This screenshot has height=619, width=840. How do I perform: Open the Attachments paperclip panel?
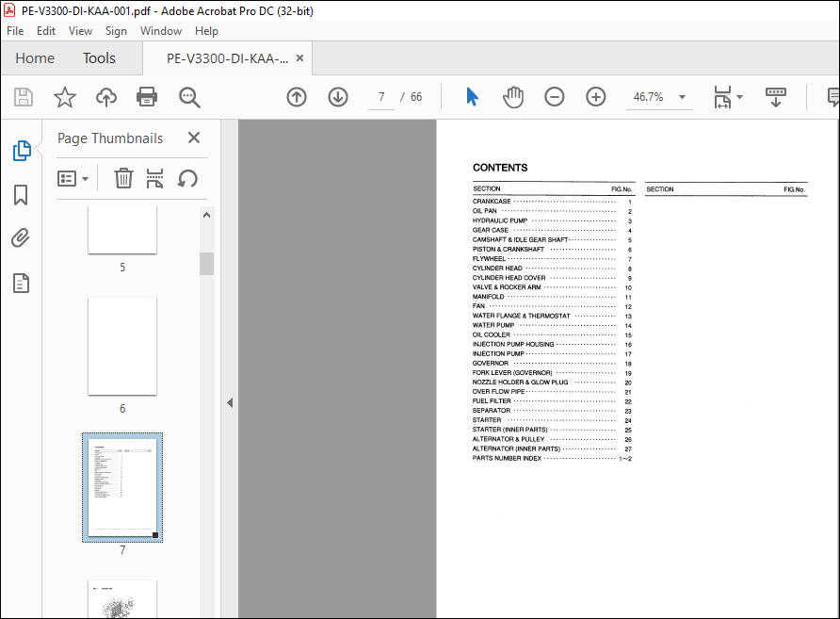coord(21,238)
